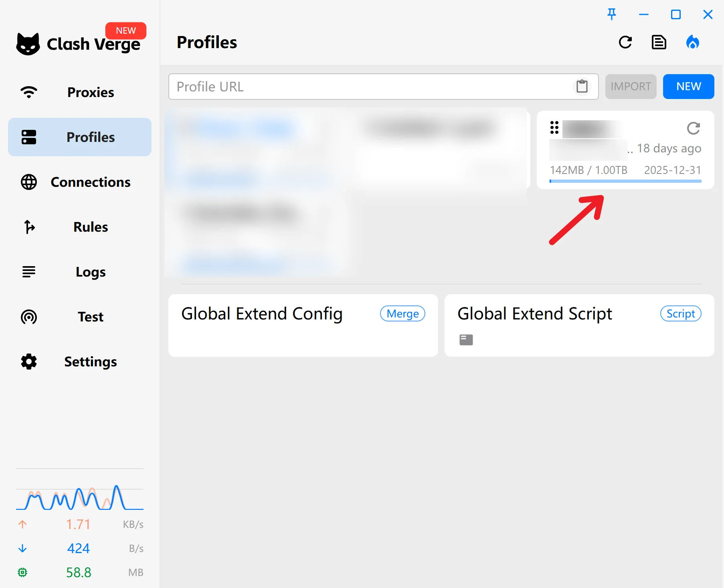
Task: Open the Global Extend Config card
Action: click(x=303, y=325)
